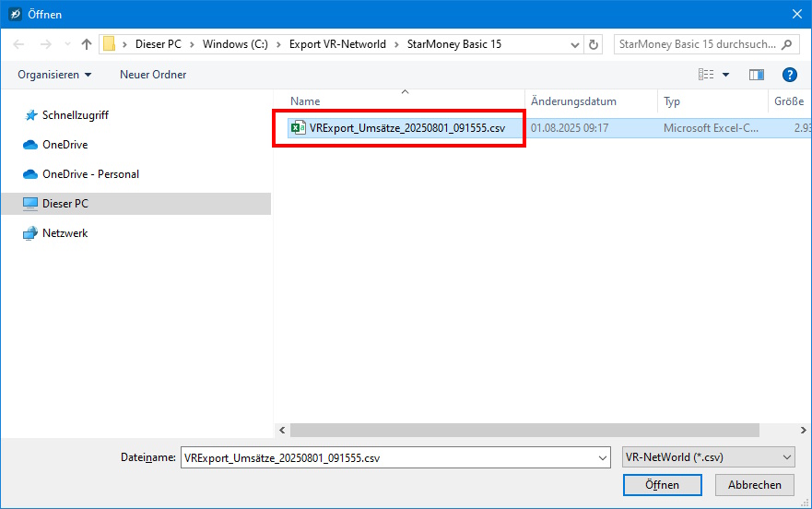812x509 pixels.
Task: Expand chevron after Windows (C:) breadcrumb
Action: point(278,44)
